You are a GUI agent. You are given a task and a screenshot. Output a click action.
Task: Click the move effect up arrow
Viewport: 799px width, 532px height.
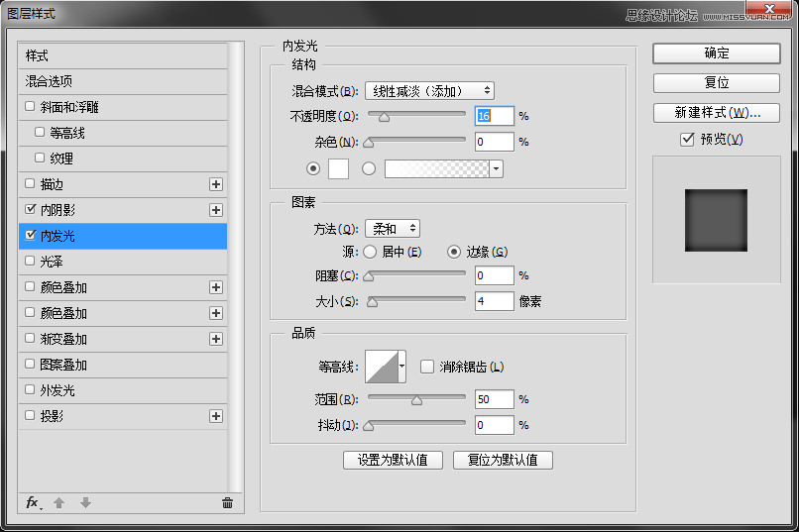pos(59,503)
